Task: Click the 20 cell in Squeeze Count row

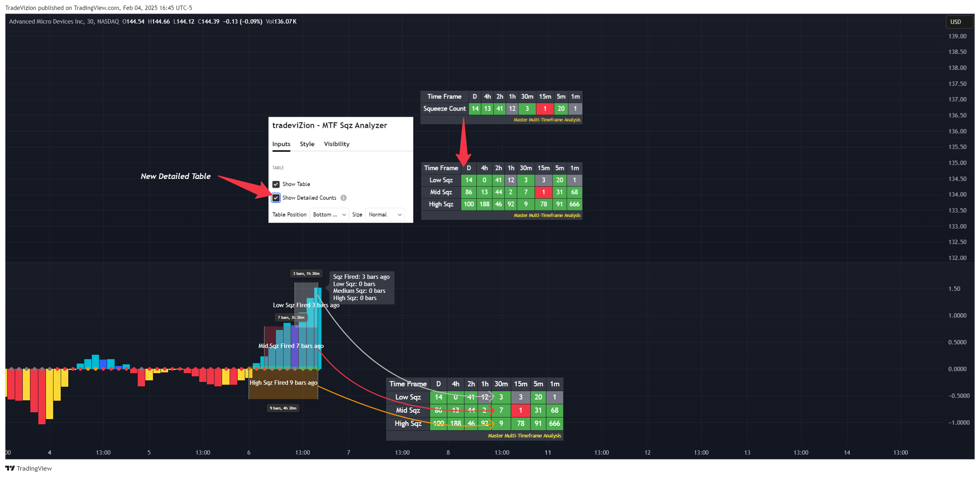Action: (561, 109)
